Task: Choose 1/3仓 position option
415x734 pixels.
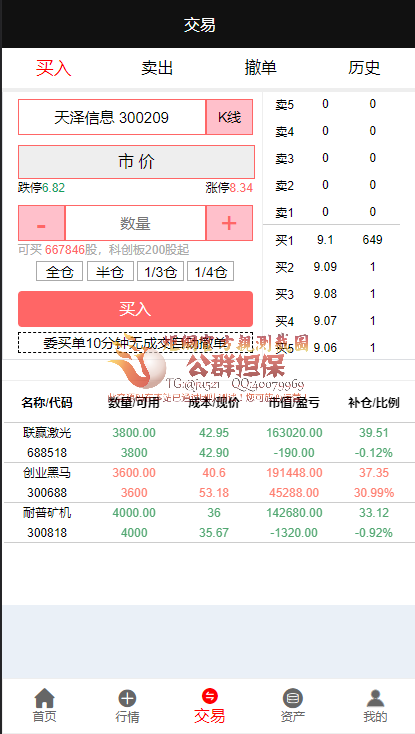Action: [x=160, y=272]
